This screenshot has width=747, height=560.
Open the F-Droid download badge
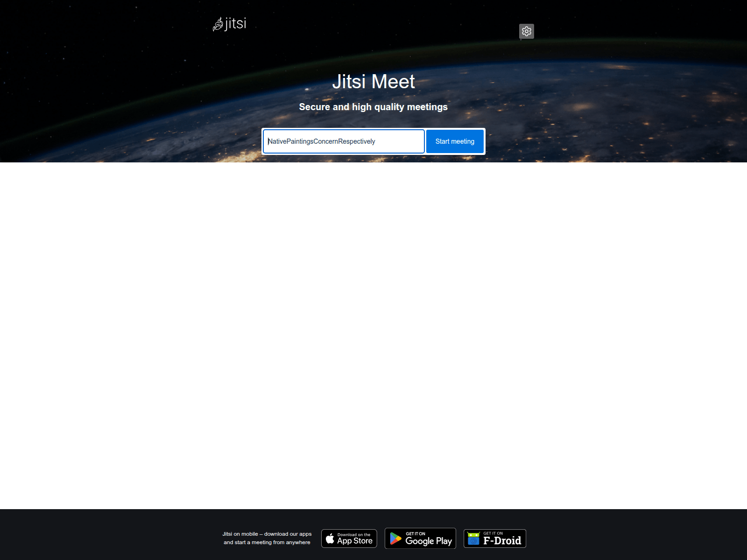(495, 539)
